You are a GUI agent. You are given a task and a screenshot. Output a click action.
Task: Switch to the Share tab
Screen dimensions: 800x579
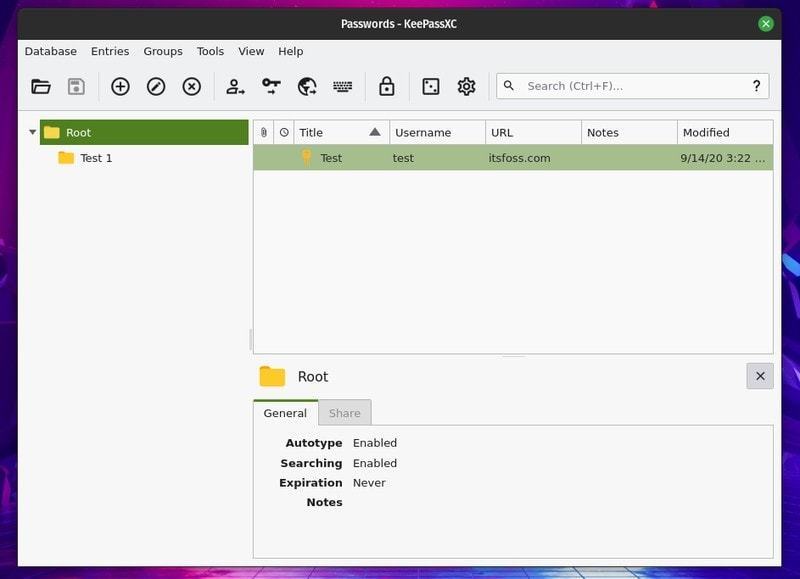pos(345,413)
